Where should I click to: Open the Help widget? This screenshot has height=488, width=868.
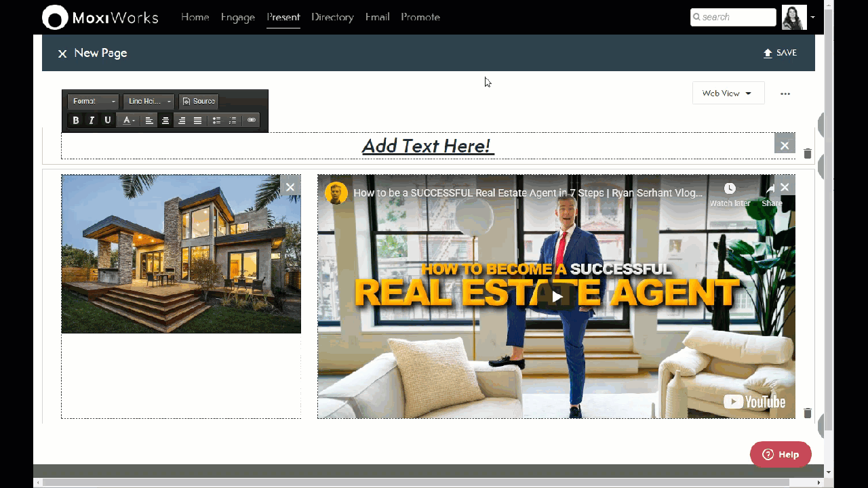pyautogui.click(x=781, y=454)
